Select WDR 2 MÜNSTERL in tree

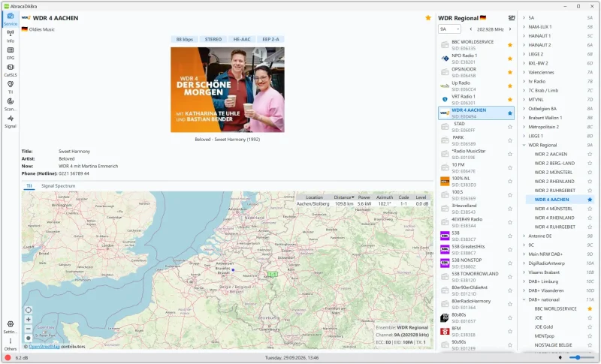point(553,172)
